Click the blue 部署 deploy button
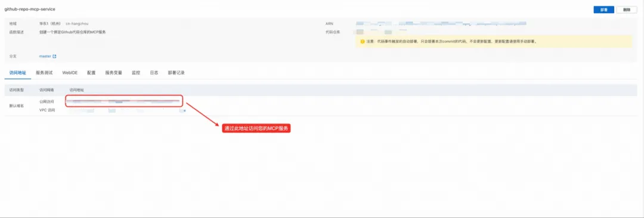 pyautogui.click(x=603, y=10)
